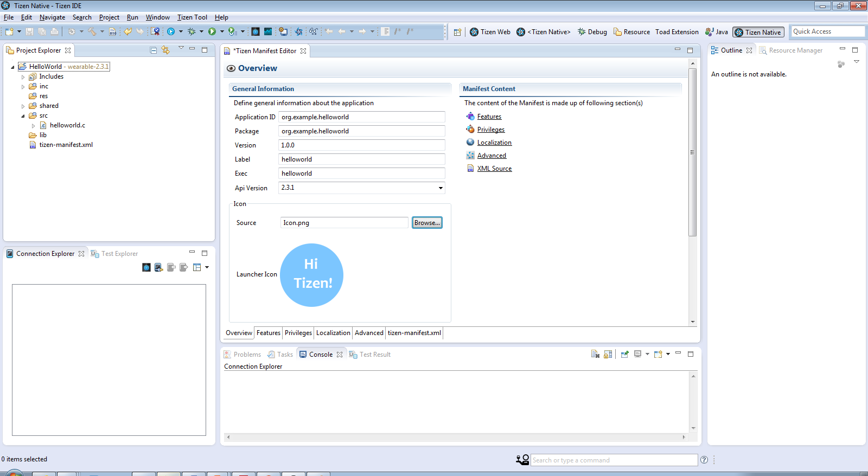This screenshot has width=868, height=476.
Task: Click the editor vertical scrollbar
Action: coord(693,152)
